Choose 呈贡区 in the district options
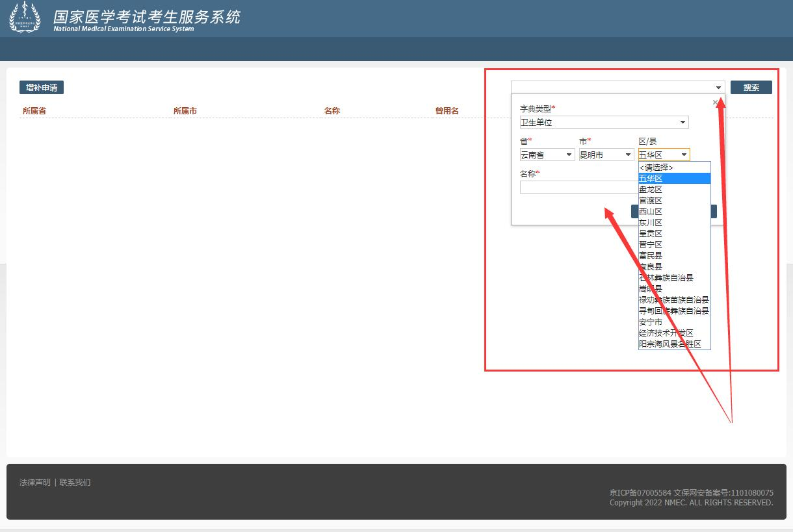 [651, 234]
